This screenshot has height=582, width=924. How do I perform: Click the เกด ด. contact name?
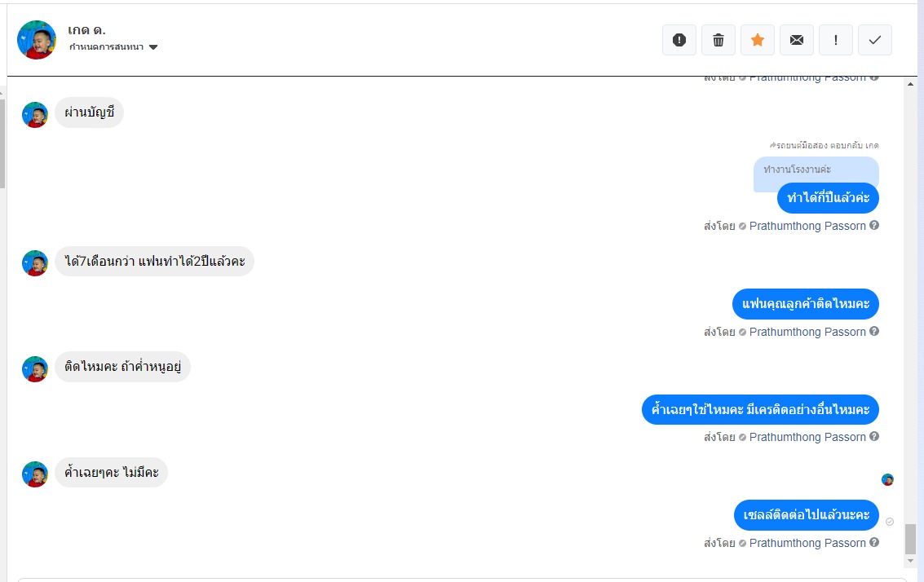[x=87, y=30]
